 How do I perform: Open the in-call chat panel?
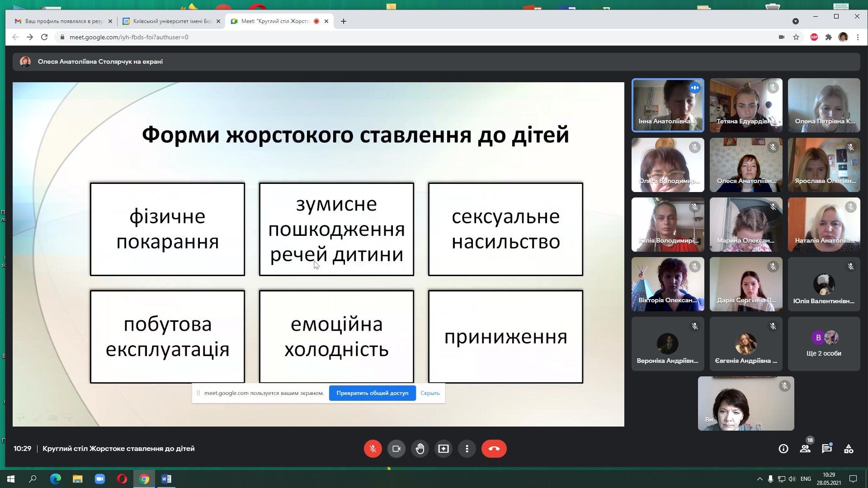coord(826,449)
